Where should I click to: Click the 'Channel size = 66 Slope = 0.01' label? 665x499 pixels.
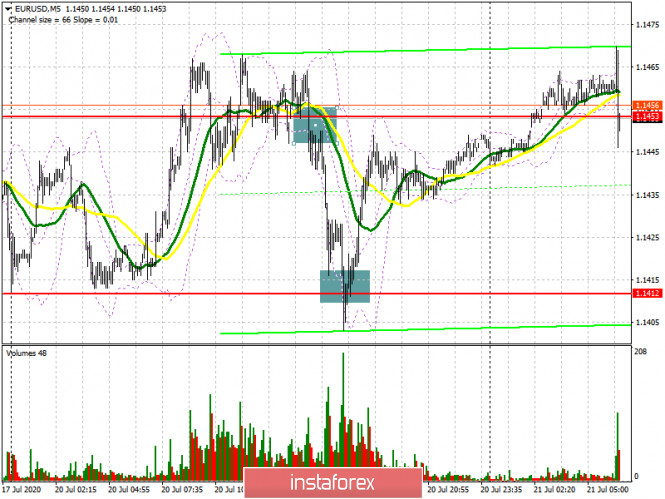pos(63,20)
